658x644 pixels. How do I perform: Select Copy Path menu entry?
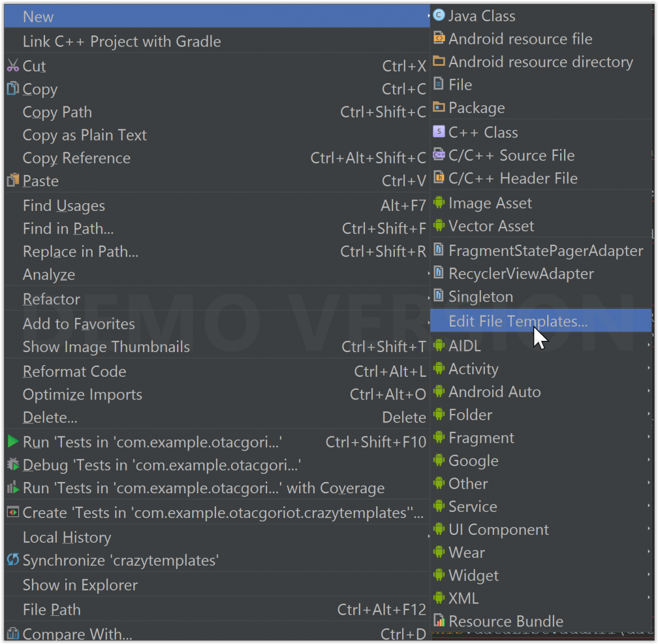217,112
